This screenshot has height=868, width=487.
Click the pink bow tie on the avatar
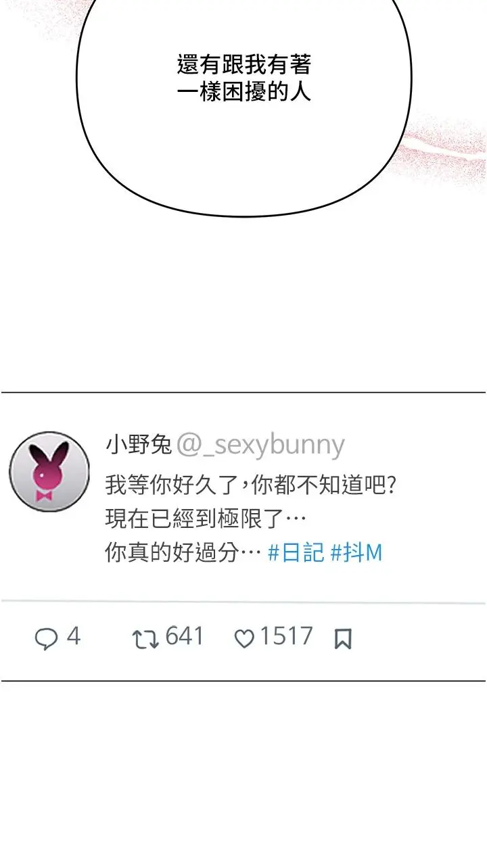click(44, 496)
